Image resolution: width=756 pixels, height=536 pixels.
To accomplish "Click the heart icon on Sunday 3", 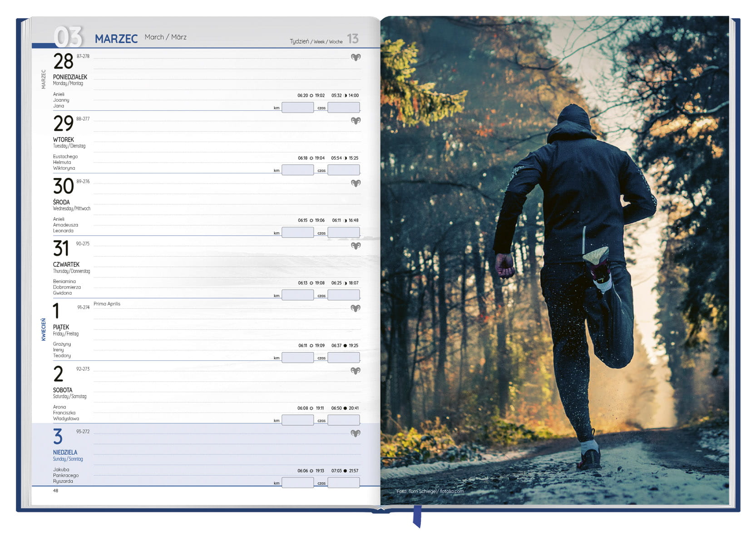I will [356, 433].
